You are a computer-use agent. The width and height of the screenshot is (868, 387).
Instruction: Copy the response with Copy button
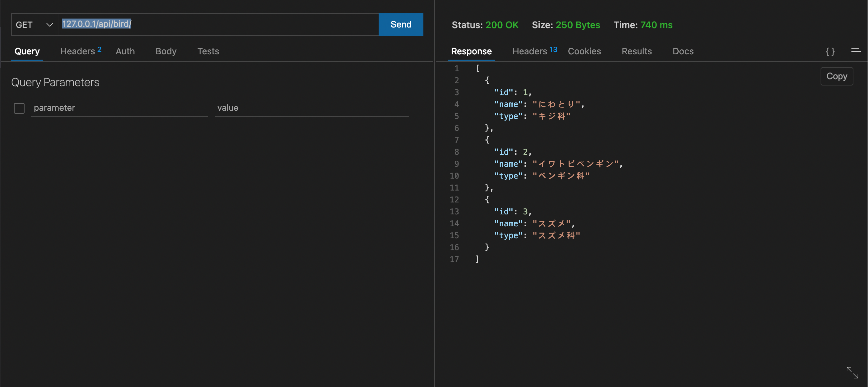tap(836, 77)
